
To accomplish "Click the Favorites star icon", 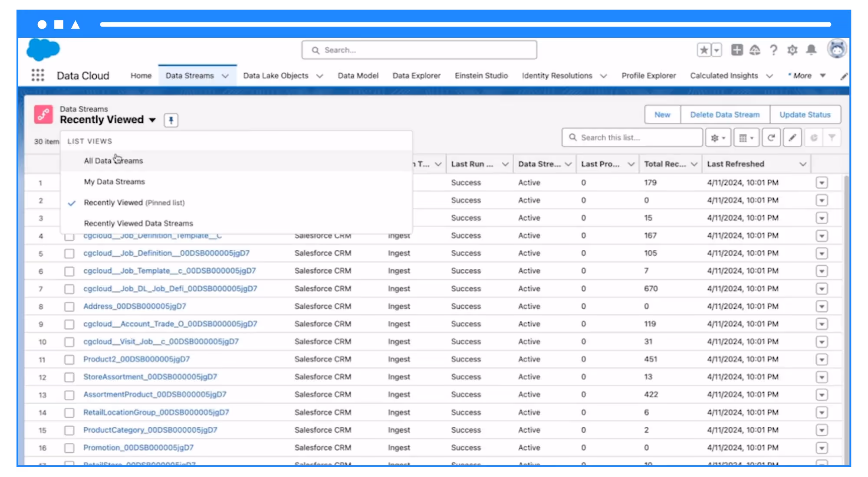I will [704, 50].
